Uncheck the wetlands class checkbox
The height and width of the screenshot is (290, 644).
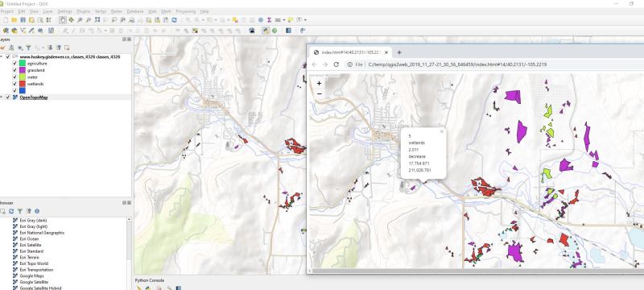click(x=14, y=84)
